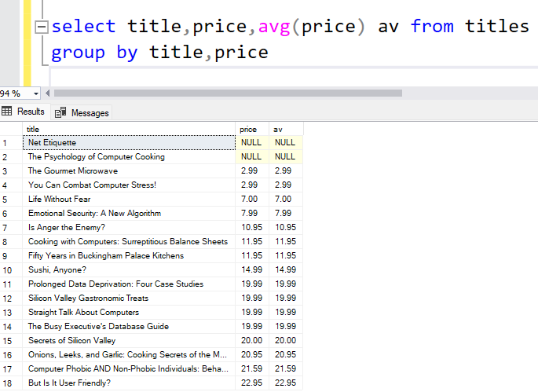Select row header number 18
The image size is (538, 392).
click(x=11, y=383)
